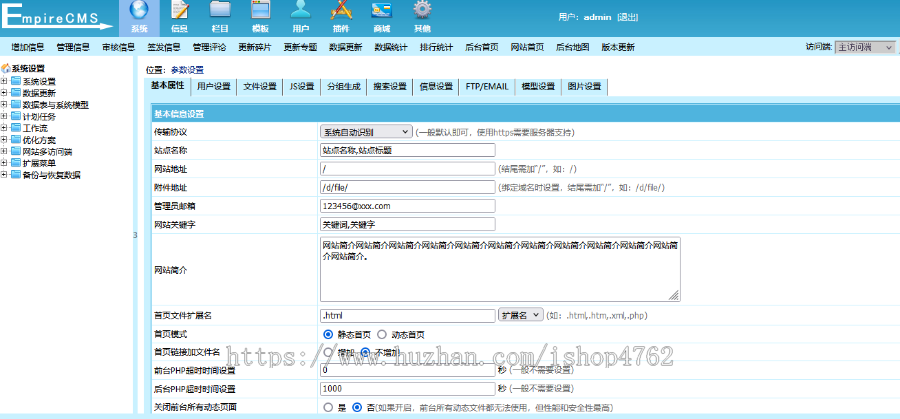Expand the 计划任务 tree node
Viewport: 900px width, 419px height.
(x=4, y=117)
